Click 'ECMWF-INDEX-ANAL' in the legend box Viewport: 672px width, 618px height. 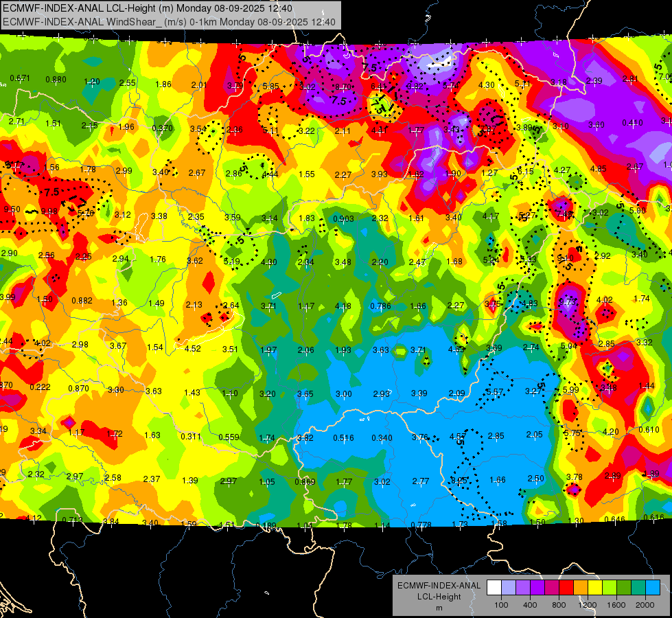coord(439,586)
